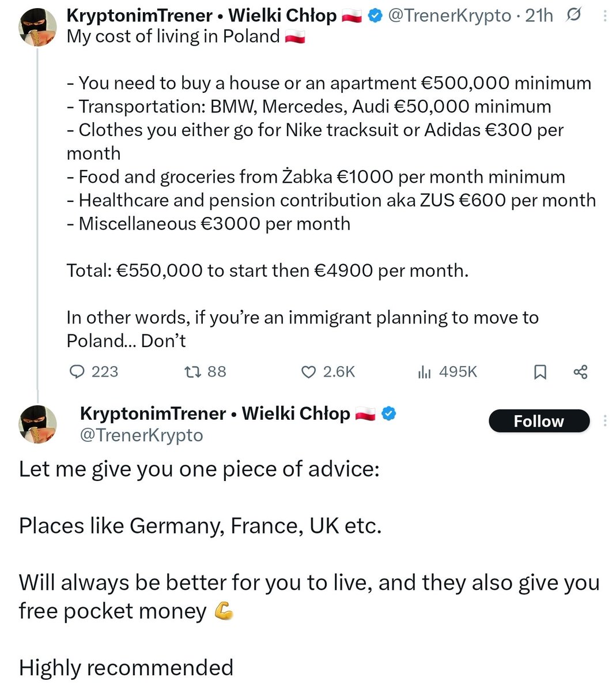Like the post with heart icon

point(309,372)
